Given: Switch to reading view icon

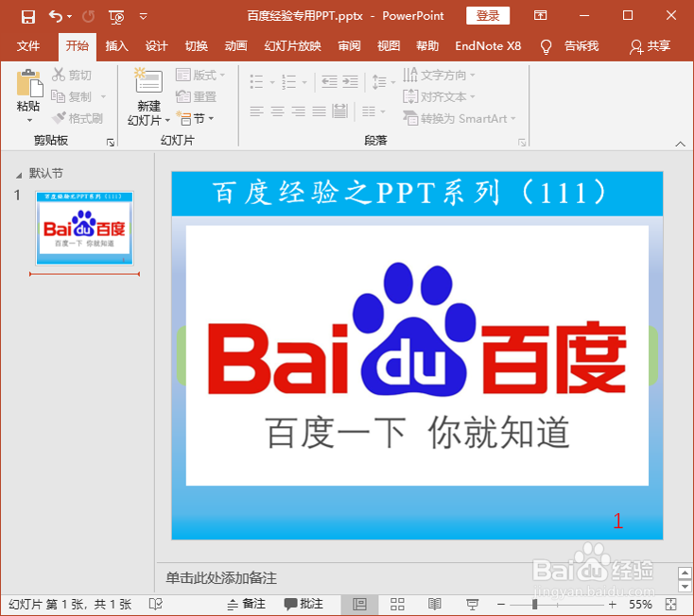Looking at the screenshot, I should [435, 604].
